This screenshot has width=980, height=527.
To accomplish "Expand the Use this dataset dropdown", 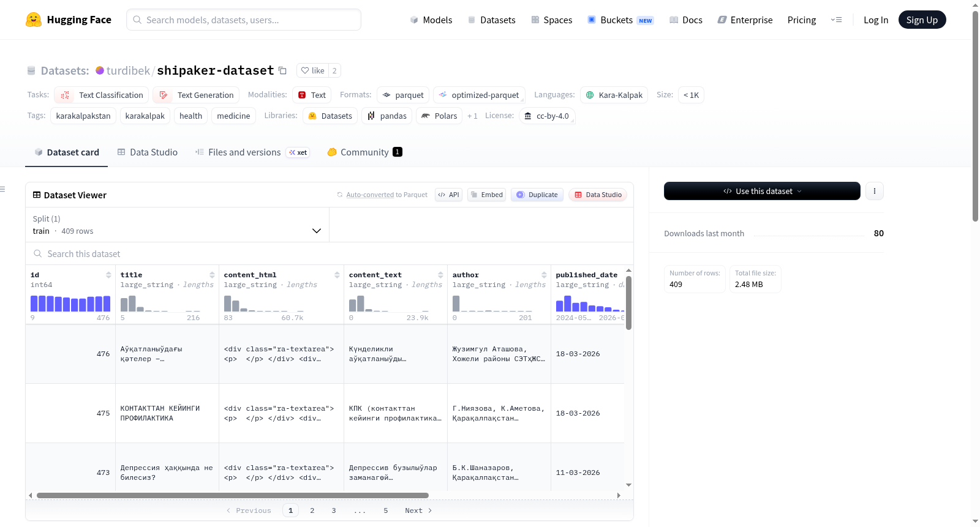I will click(762, 191).
